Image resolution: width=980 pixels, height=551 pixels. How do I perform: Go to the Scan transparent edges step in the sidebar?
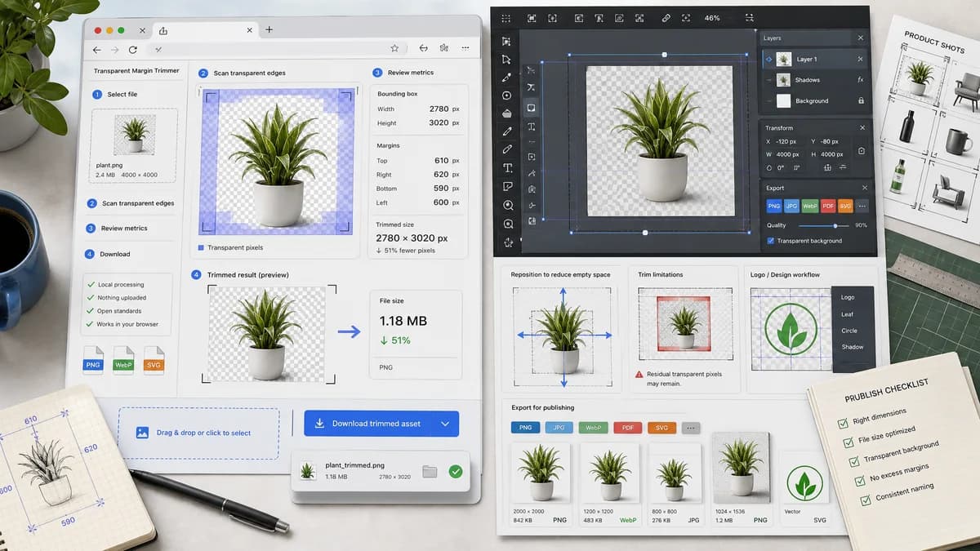tap(130, 203)
